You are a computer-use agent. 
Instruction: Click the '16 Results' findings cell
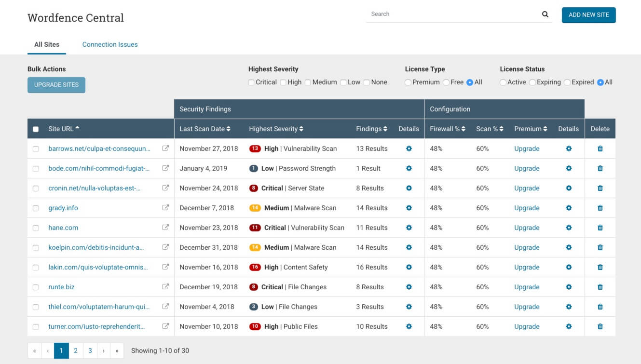pos(372,267)
